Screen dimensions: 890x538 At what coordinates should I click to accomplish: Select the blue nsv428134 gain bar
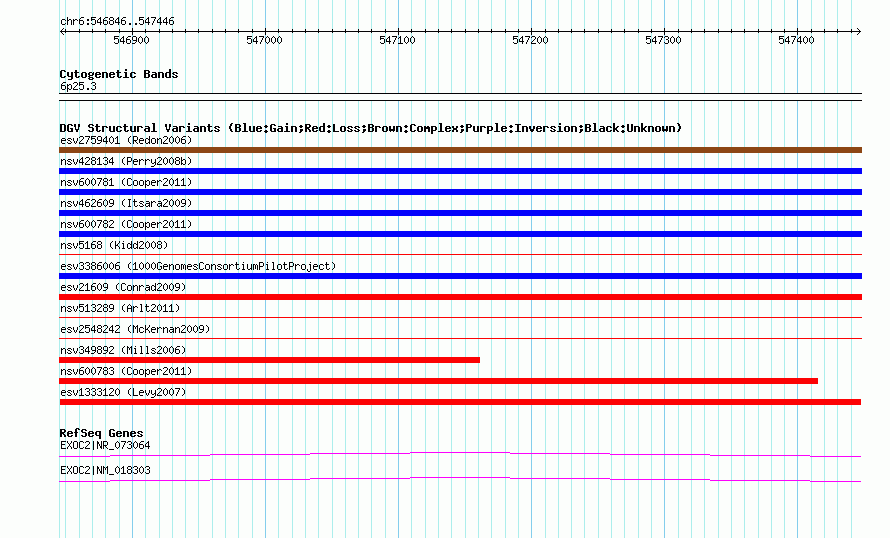point(460,171)
